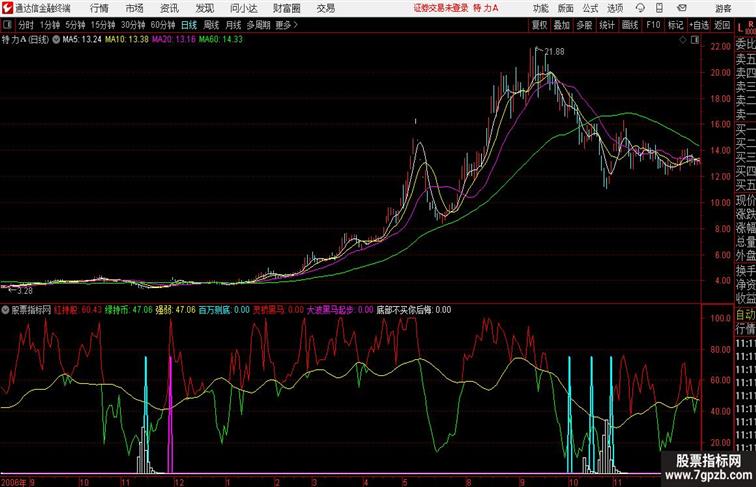
Task: Click the MA60: 14.33 label
Action: (x=221, y=40)
